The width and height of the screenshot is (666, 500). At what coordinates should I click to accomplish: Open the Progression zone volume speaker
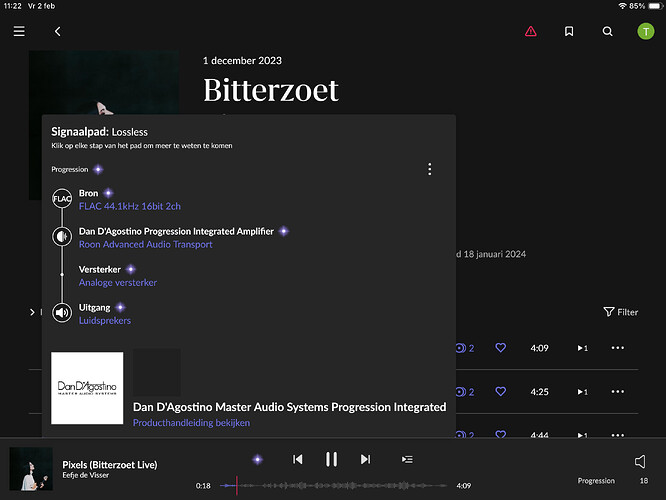pos(640,461)
